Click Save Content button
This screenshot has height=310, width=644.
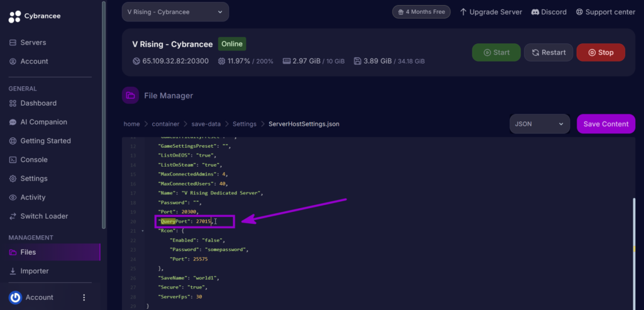click(x=606, y=124)
